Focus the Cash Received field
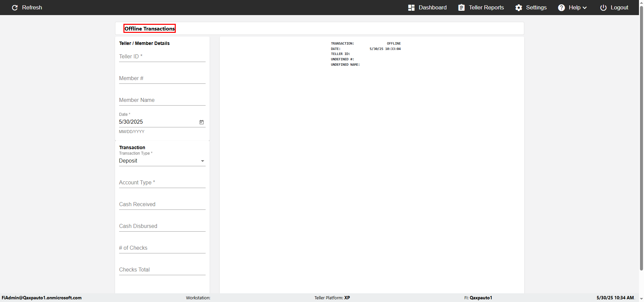Screen dimensions: 644x302 point(162,204)
